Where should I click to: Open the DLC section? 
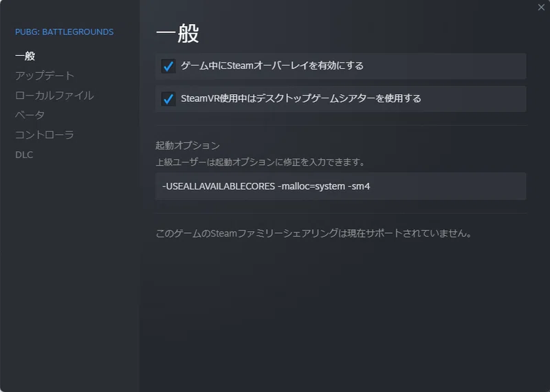pos(24,155)
